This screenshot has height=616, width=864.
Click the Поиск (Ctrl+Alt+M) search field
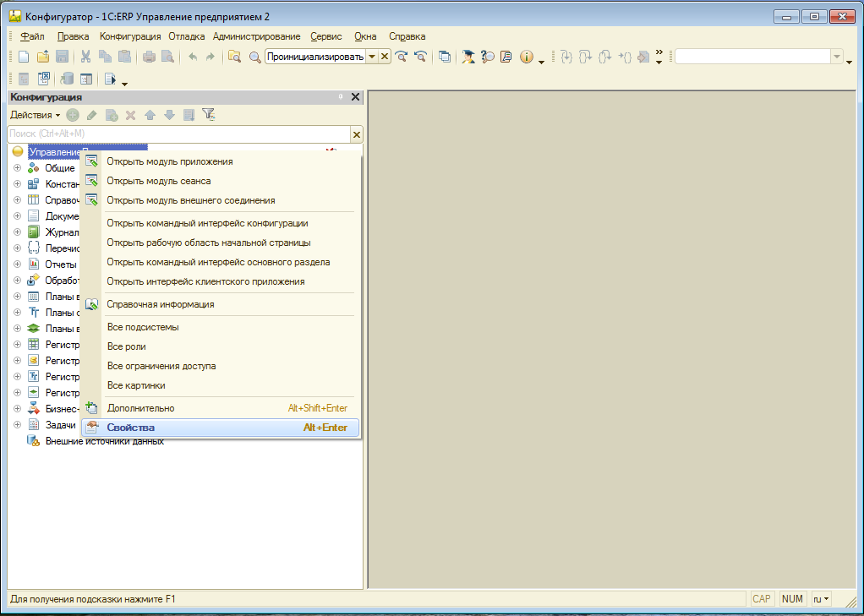179,134
